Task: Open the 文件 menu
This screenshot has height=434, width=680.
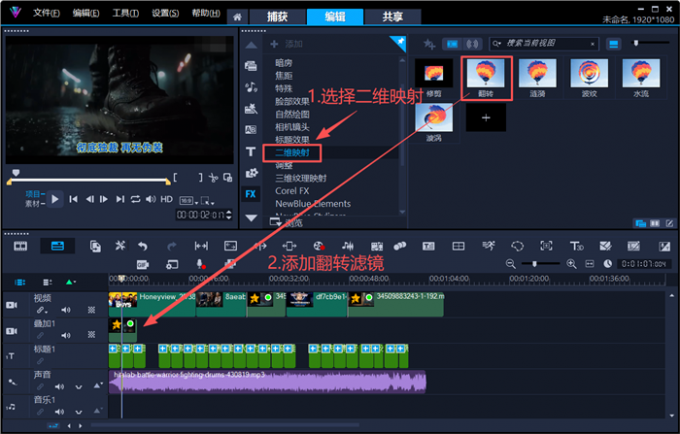Action: [46, 13]
